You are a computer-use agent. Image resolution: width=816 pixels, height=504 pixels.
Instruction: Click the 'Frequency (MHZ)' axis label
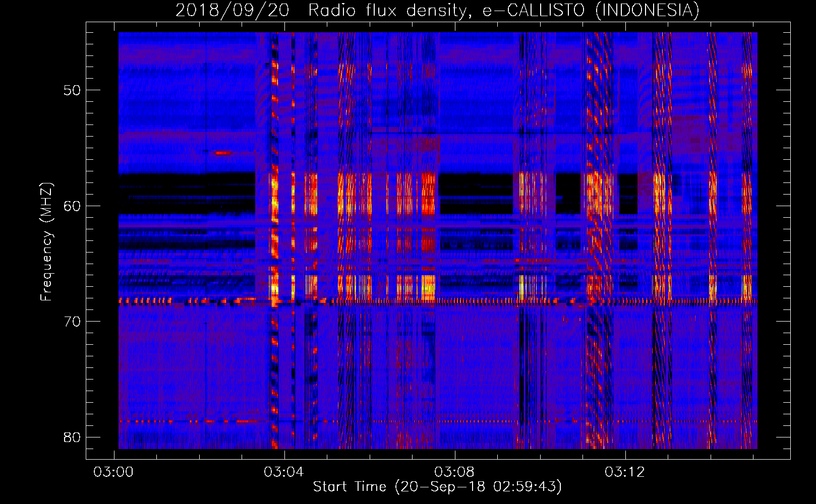46,241
